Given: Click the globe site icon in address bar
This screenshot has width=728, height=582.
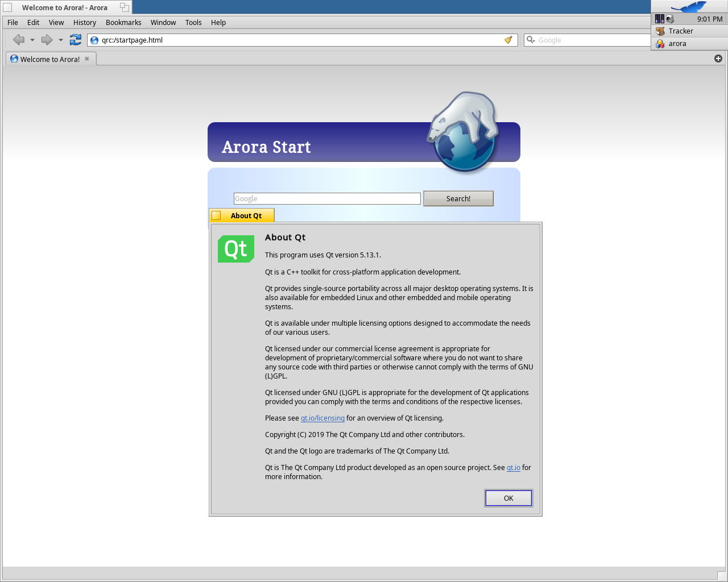Looking at the screenshot, I should click(94, 40).
